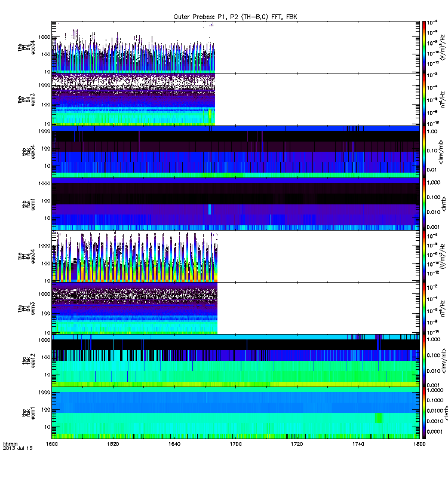Screen dimensions: 448x478
Task: Click the '<|nT|>' unit label of the thb fbk scm1 panel
Action: tap(444, 204)
